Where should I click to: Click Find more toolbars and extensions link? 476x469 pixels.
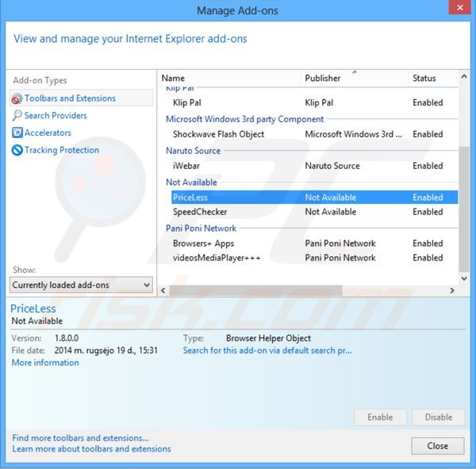(x=80, y=438)
